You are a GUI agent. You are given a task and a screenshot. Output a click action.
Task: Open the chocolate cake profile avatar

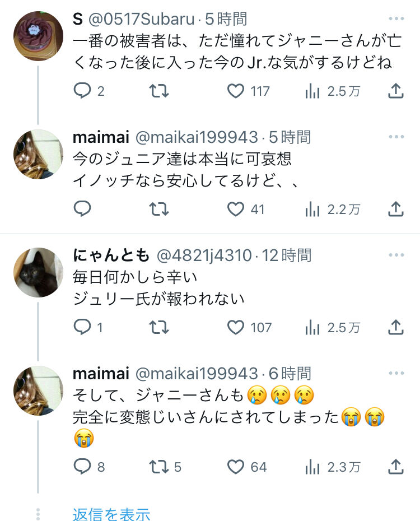38,36
